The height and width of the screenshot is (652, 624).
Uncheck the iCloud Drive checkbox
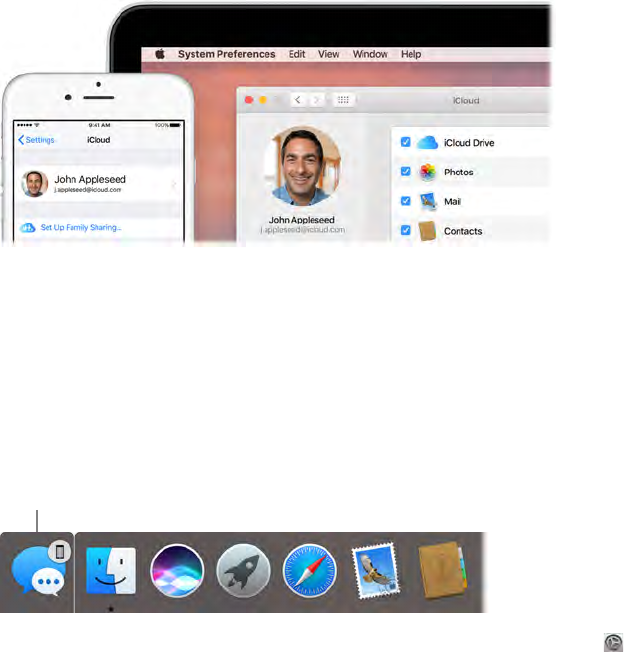(x=405, y=142)
